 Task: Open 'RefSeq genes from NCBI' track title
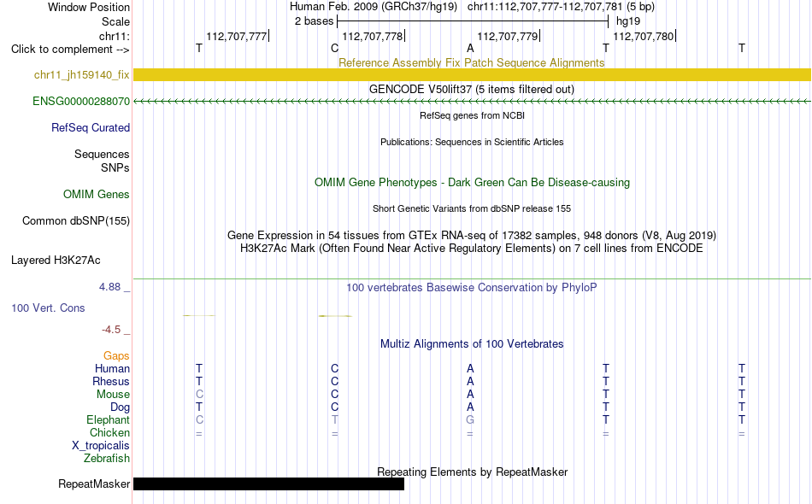coord(472,116)
